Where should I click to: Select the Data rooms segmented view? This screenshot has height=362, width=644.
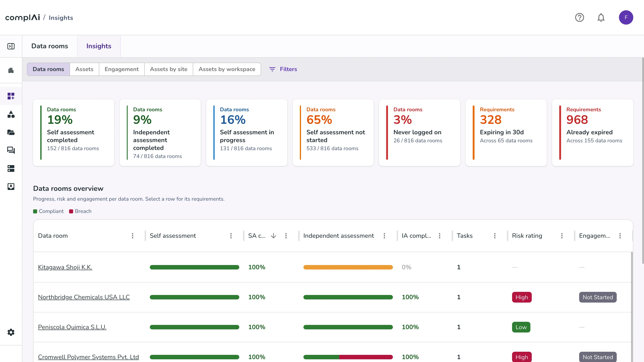tap(48, 69)
